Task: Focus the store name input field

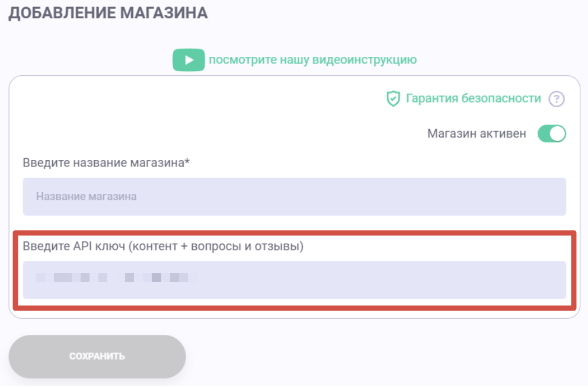Action: [294, 196]
